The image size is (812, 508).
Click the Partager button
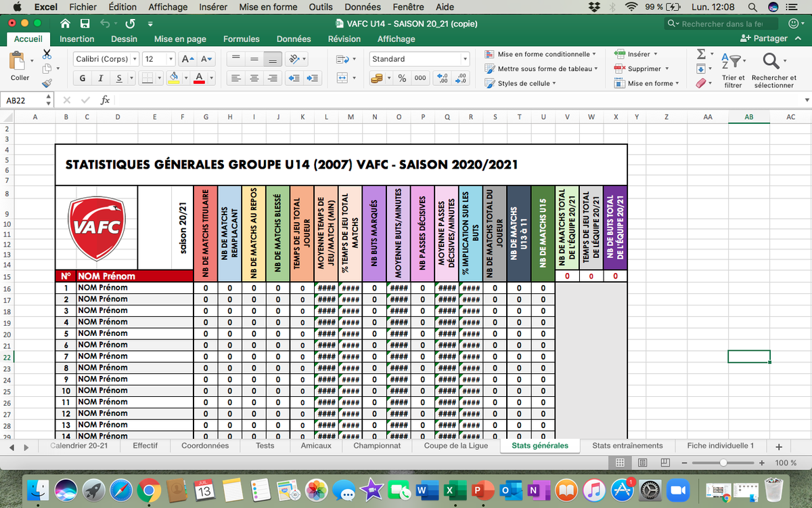765,39
